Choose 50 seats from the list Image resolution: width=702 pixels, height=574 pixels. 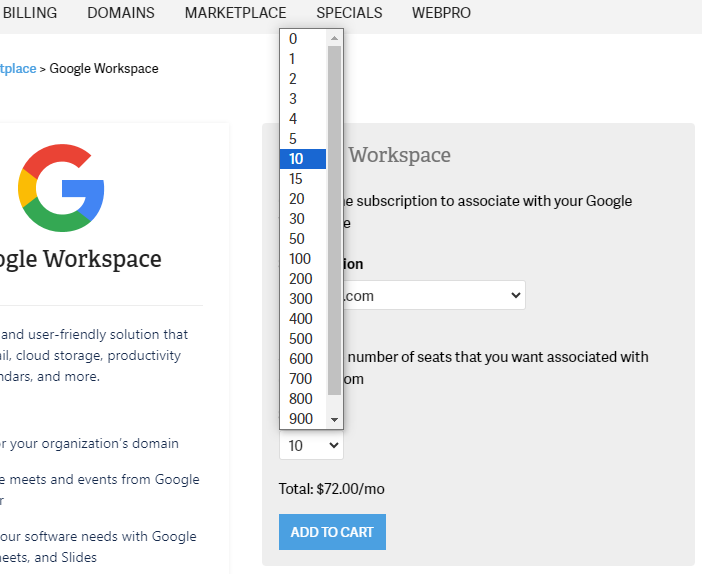[303, 239]
